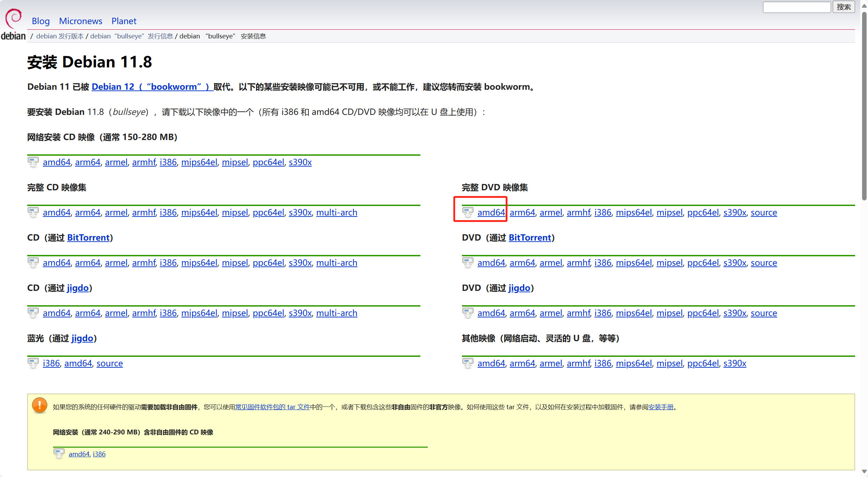The image size is (868, 477).
Task: Open Debian 12 bookworm link
Action: pyautogui.click(x=152, y=87)
